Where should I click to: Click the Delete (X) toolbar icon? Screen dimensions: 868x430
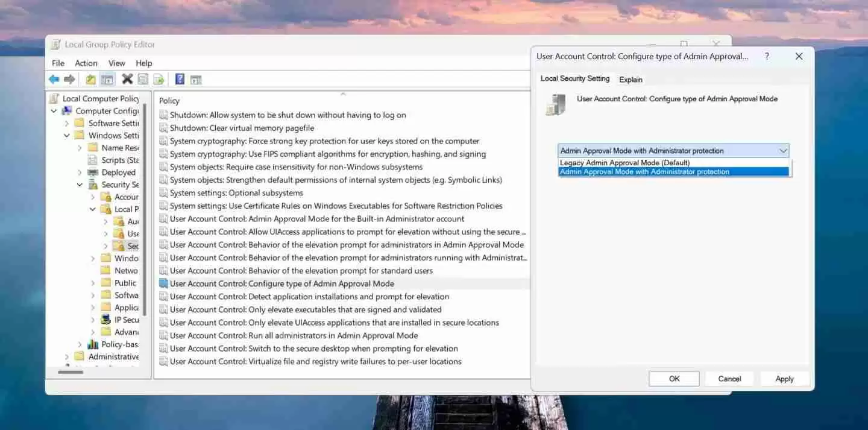point(127,78)
